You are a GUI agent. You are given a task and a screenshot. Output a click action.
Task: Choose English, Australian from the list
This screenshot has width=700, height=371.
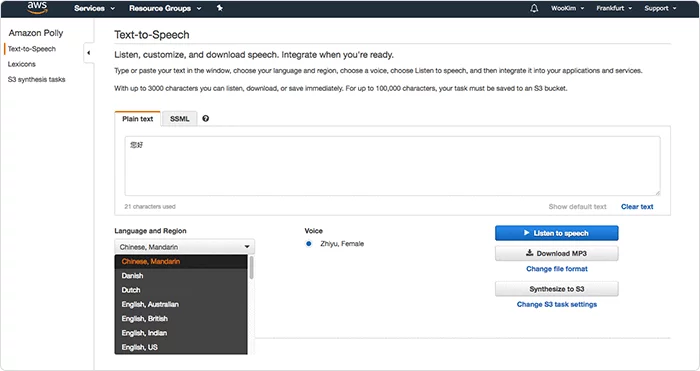(181, 304)
